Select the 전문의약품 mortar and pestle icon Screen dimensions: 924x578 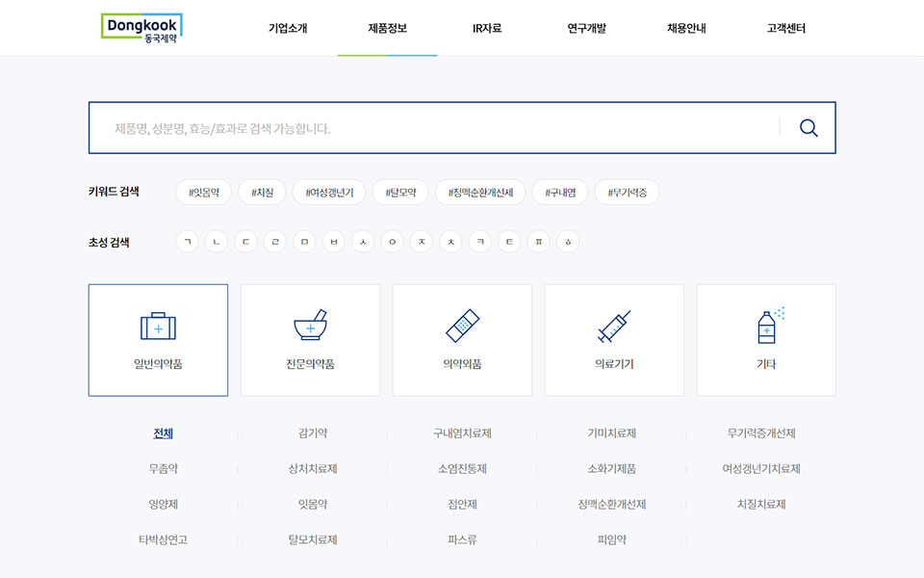point(310,328)
